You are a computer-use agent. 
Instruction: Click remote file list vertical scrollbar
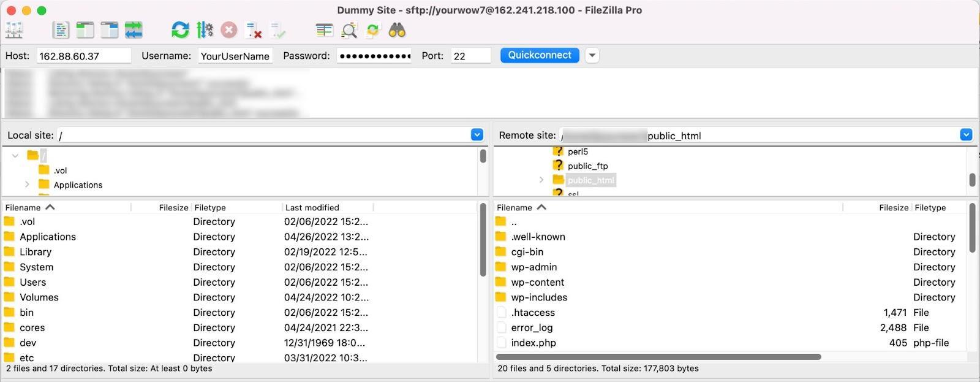(x=972, y=228)
